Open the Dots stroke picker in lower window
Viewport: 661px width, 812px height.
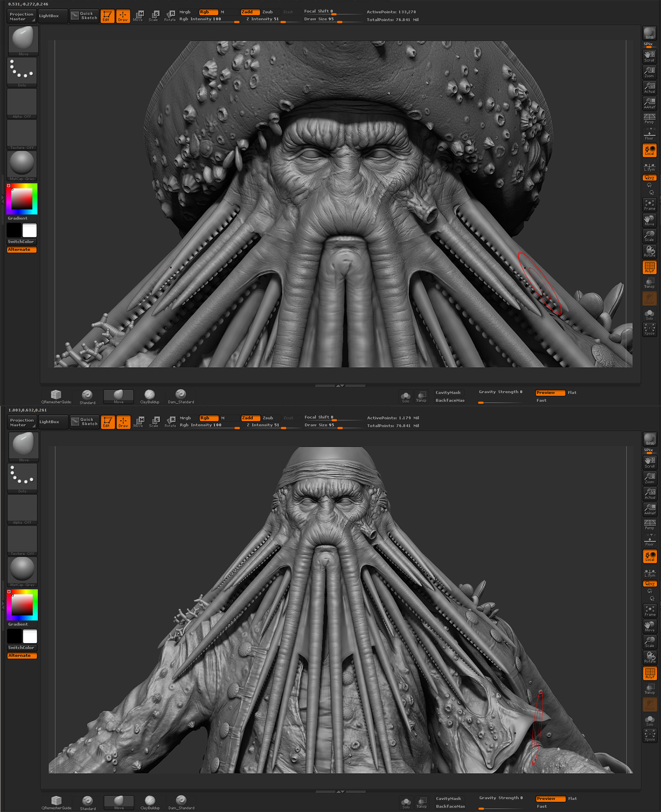[x=23, y=478]
